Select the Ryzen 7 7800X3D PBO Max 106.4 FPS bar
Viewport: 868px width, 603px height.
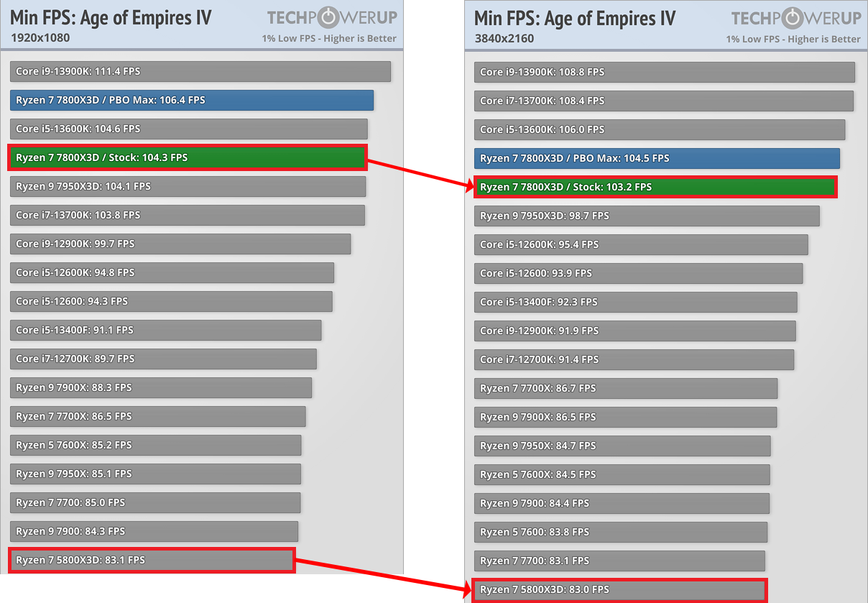(x=192, y=100)
